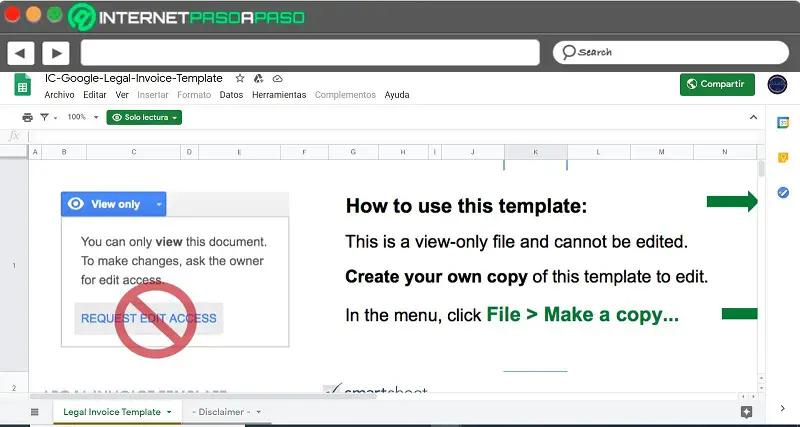800x427 pixels.
Task: Star the IC-Google-Legal-Invoice-Template document
Action: pyautogui.click(x=240, y=79)
